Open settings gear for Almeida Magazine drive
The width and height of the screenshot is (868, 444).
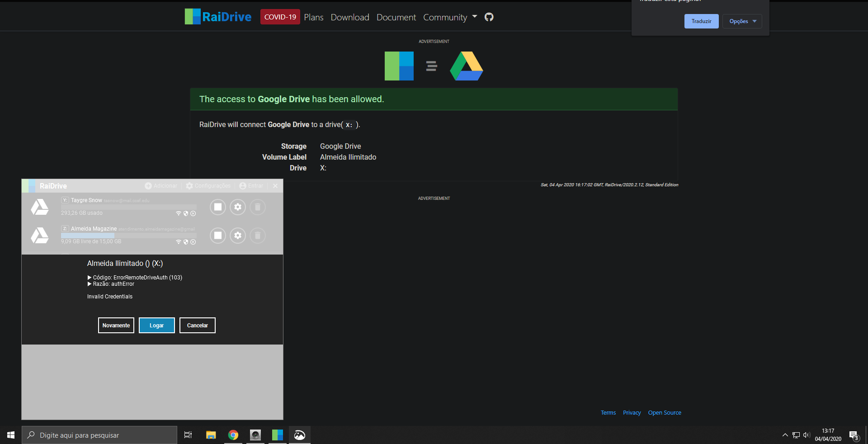[x=238, y=236]
